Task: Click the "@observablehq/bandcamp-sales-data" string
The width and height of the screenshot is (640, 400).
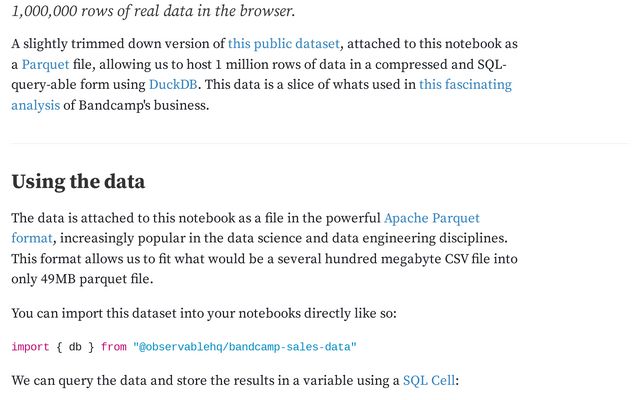Action: (x=245, y=347)
